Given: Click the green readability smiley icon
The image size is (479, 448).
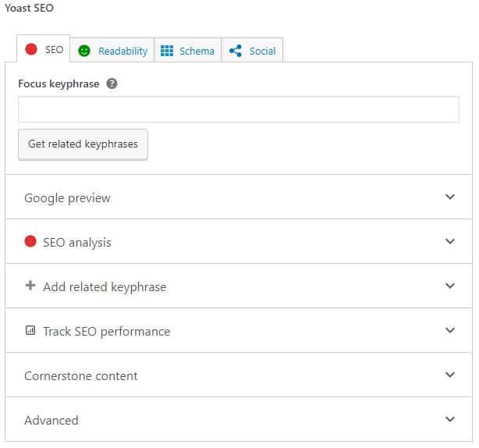Looking at the screenshot, I should (x=84, y=51).
